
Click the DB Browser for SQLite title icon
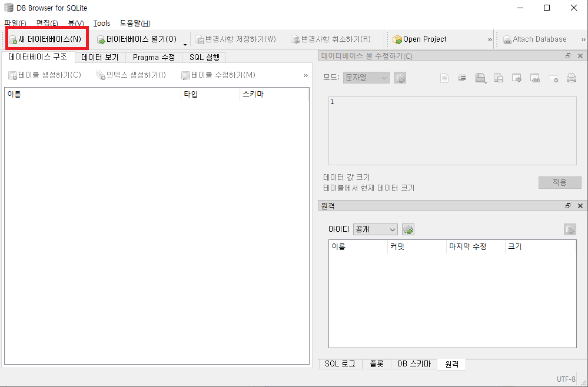coord(8,8)
